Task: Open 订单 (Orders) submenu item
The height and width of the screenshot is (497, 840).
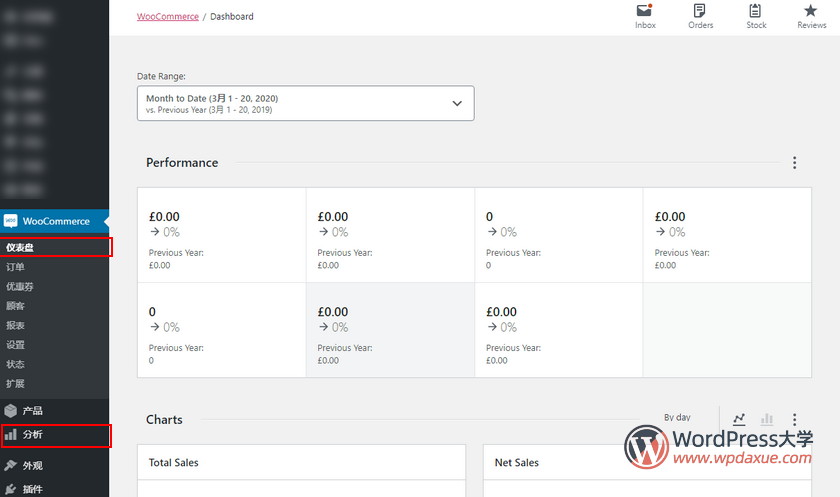Action: point(16,267)
